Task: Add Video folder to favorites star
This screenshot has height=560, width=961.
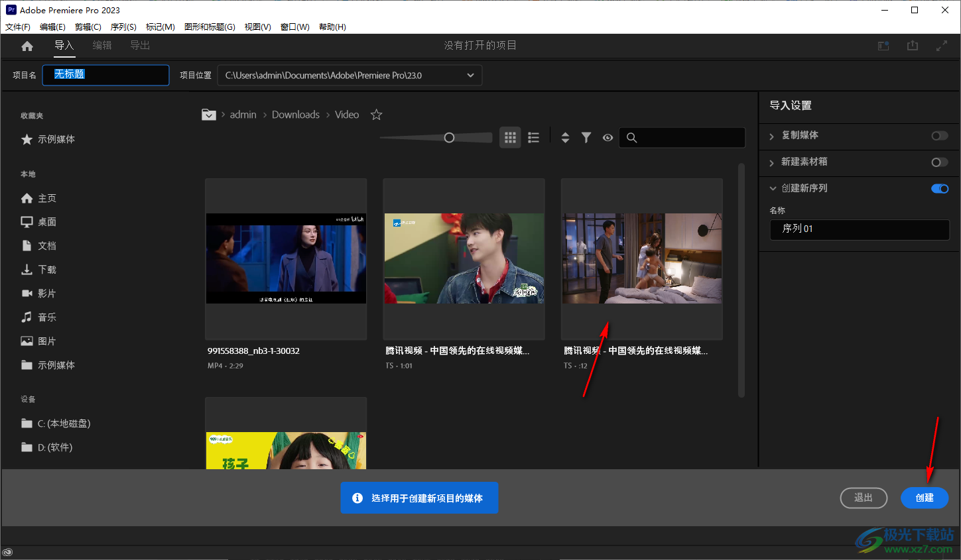Action: 376,115
